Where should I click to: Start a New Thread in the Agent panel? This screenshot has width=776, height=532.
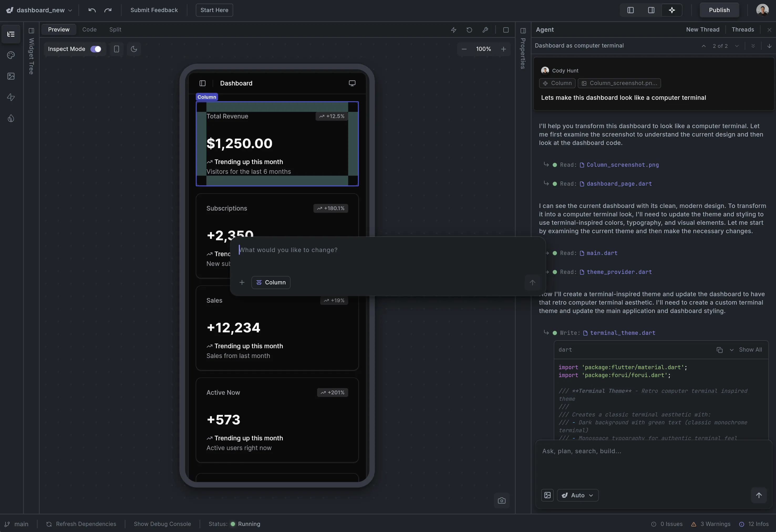tap(703, 29)
